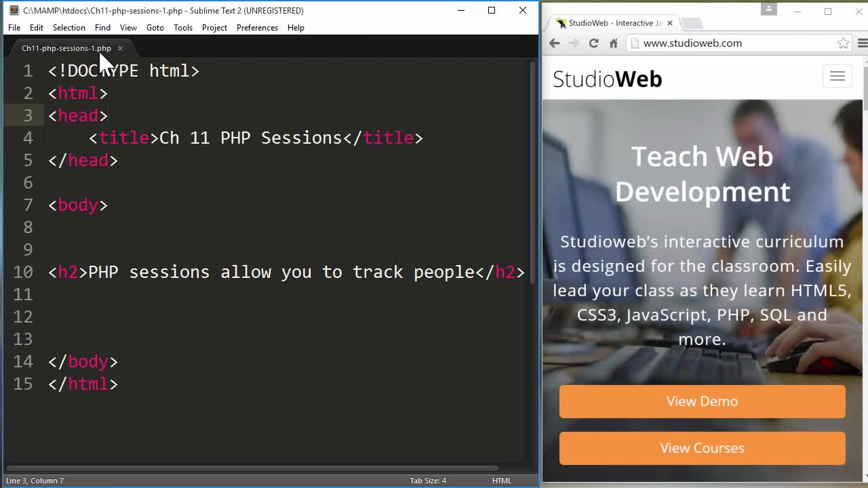Click the closing body tag on line 14

point(83,361)
